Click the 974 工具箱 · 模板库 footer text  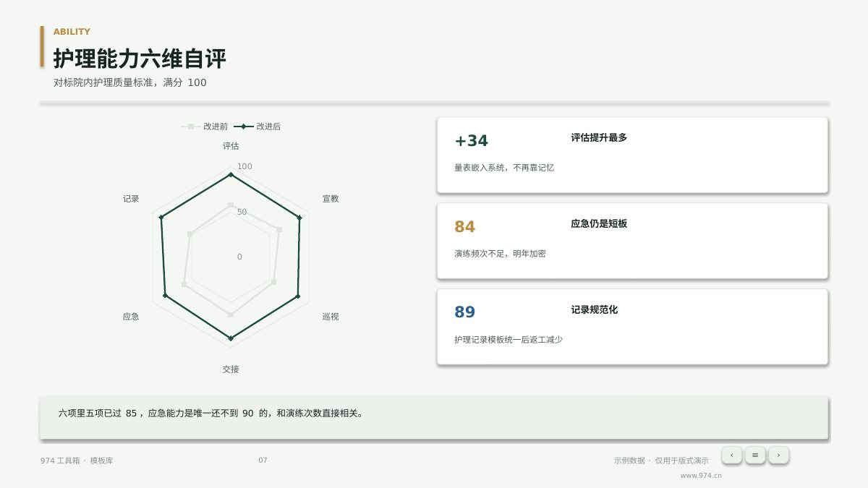pos(77,461)
